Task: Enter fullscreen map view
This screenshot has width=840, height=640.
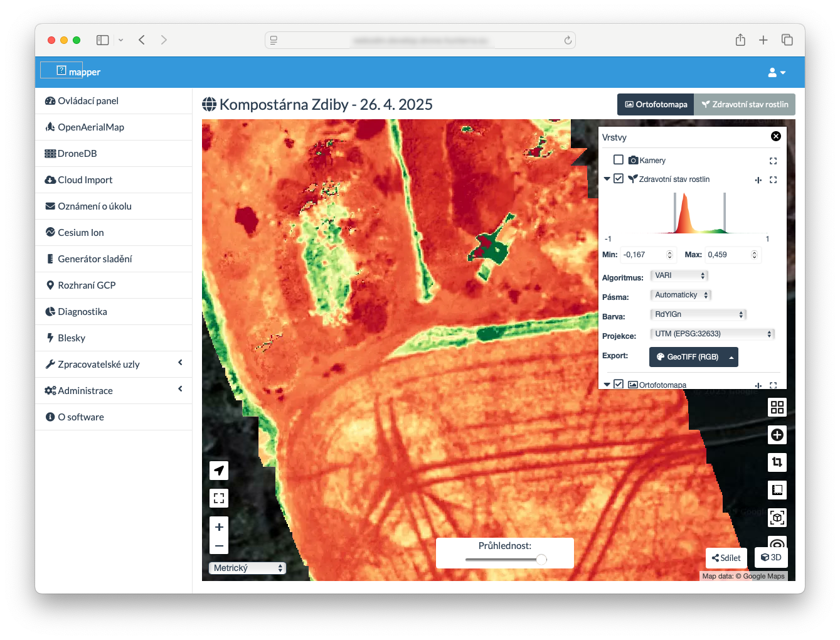Action: pyautogui.click(x=219, y=498)
